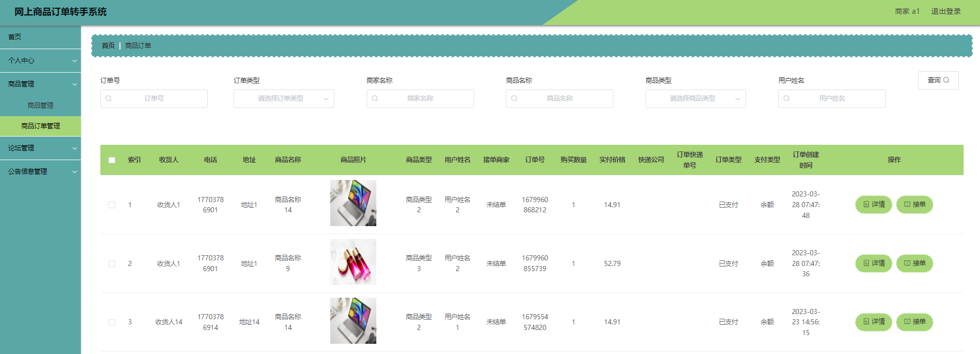Click the search icon in 用户姓名 field

786,98
